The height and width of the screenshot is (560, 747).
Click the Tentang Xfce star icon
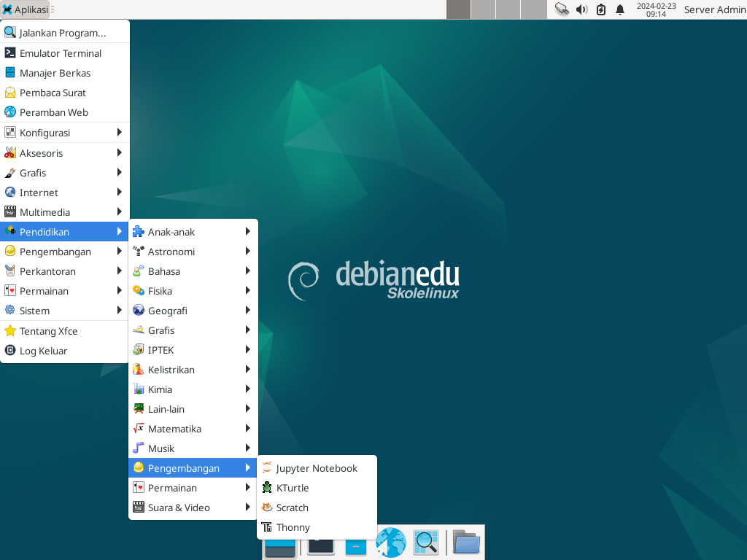(10, 331)
